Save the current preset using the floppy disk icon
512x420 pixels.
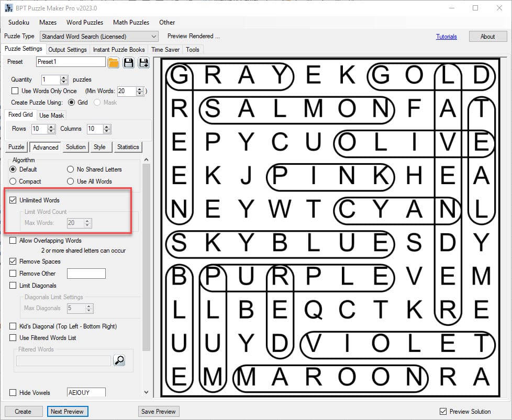128,62
